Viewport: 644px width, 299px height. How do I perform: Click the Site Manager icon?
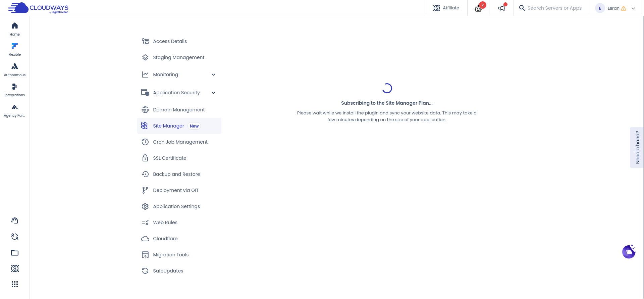click(x=145, y=126)
